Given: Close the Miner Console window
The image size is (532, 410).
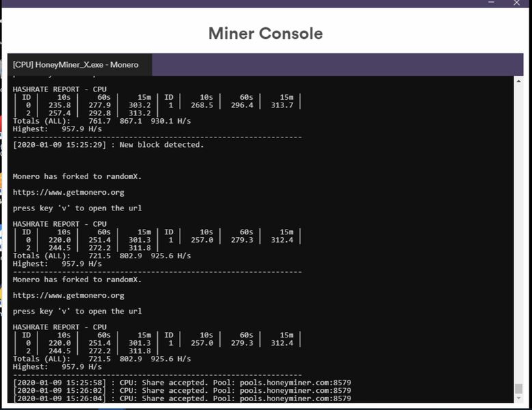Looking at the screenshot, I should (517, 3).
